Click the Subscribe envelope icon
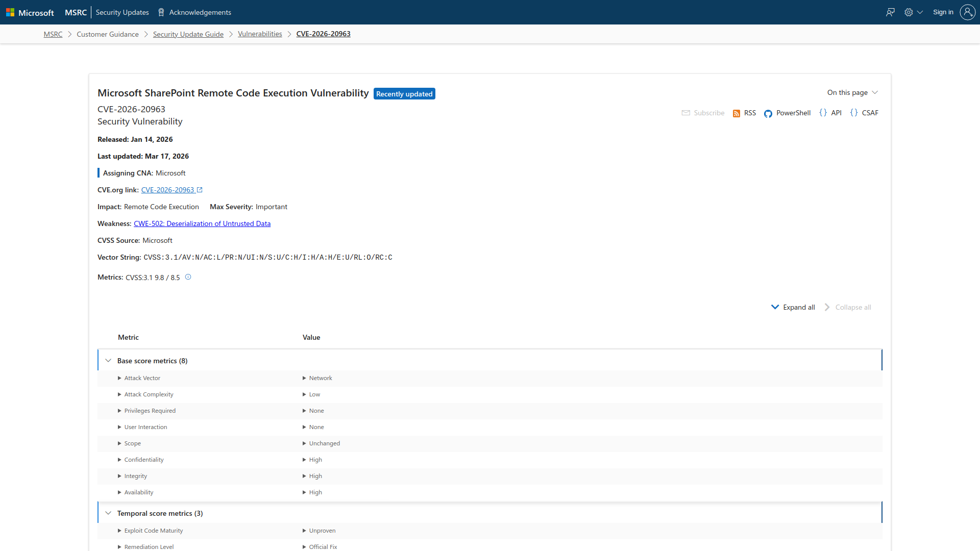980x551 pixels. tap(686, 113)
